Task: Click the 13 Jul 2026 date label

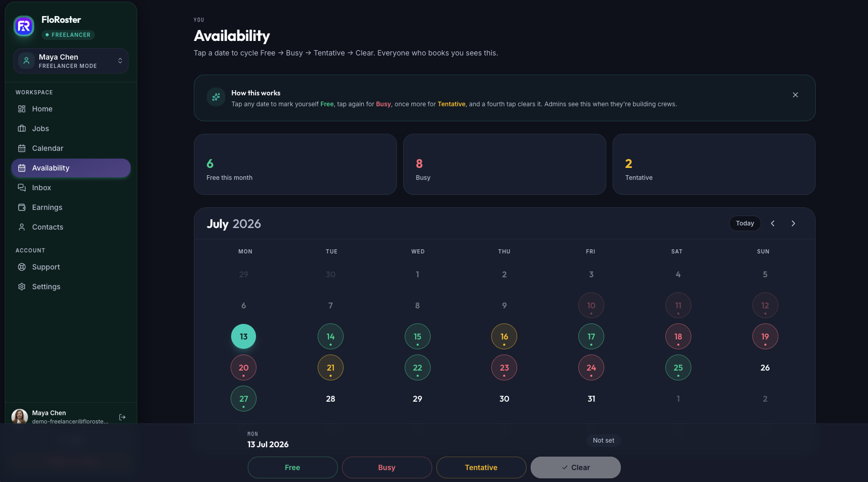Action: click(x=268, y=445)
